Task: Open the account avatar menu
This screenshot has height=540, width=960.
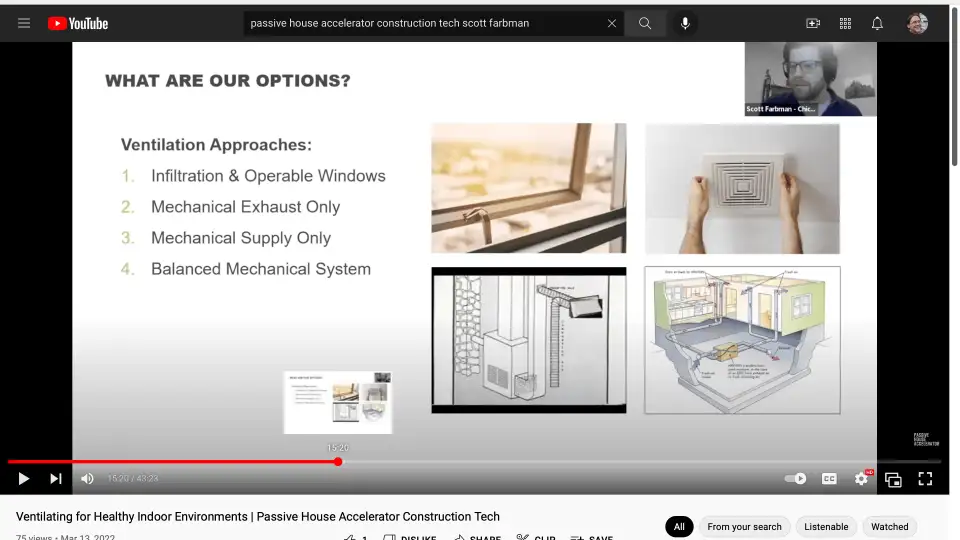Action: point(917,23)
